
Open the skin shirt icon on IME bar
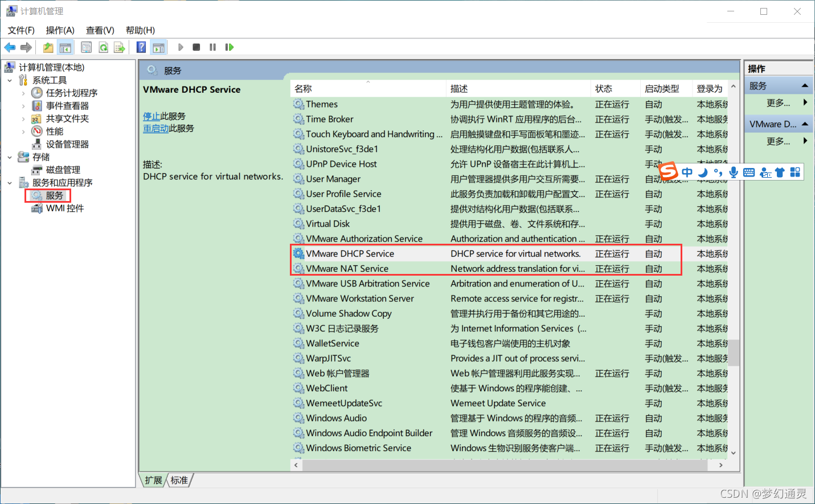point(780,173)
